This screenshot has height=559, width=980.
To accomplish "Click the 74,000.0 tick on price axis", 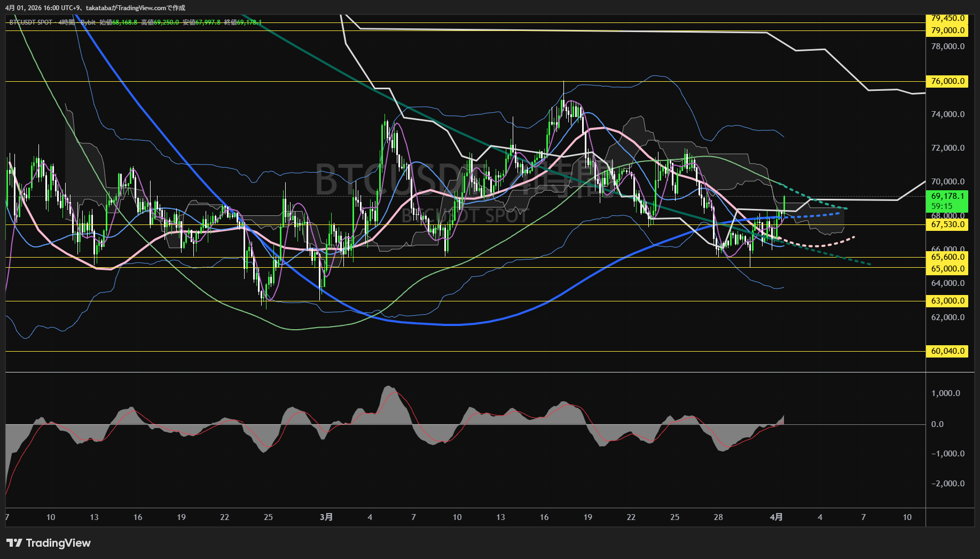I will [x=947, y=114].
